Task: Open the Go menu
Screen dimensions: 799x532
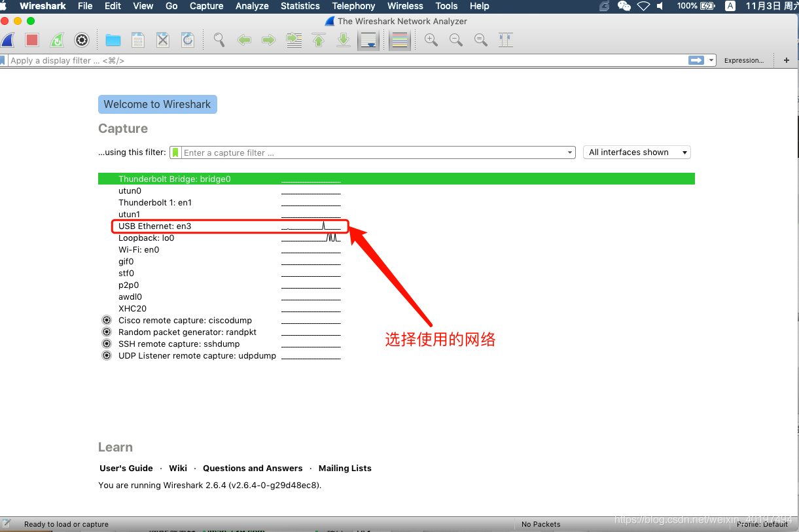Action: (x=171, y=6)
